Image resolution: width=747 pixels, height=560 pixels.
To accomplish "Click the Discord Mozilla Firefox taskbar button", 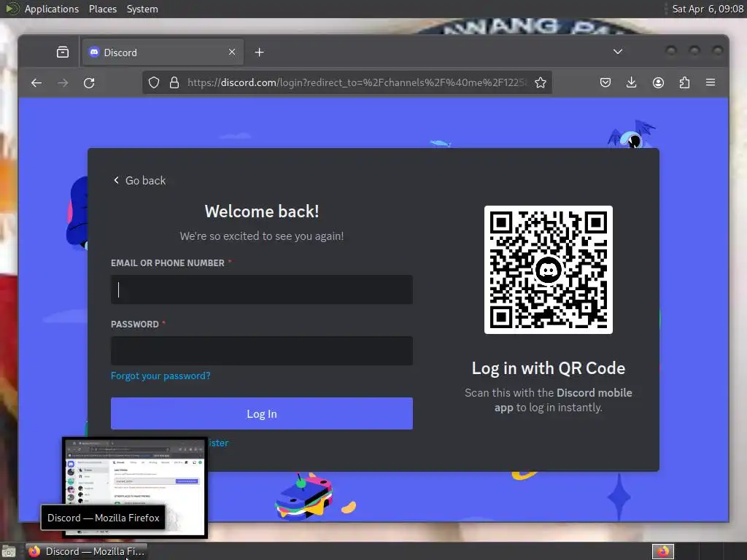I will [86, 551].
